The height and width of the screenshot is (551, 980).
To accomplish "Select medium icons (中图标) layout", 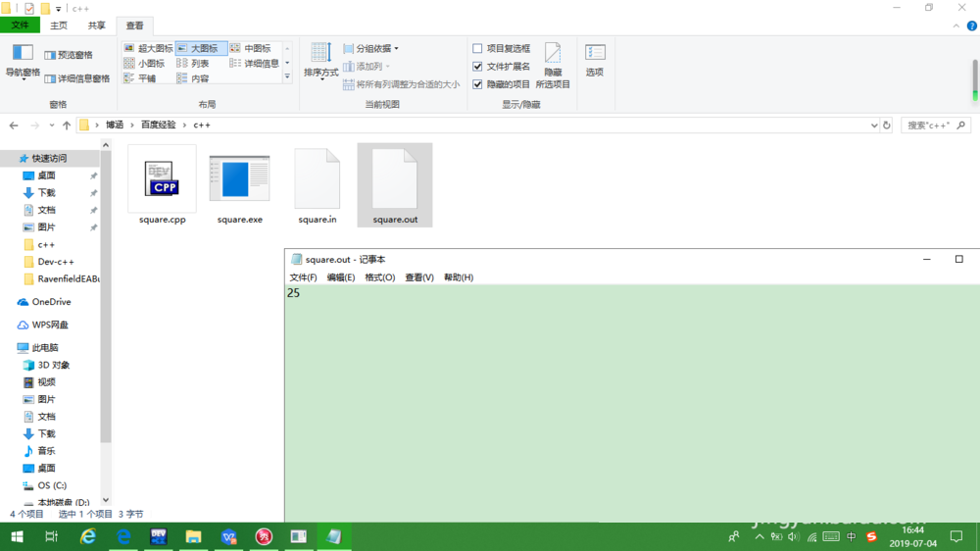I will (x=251, y=48).
